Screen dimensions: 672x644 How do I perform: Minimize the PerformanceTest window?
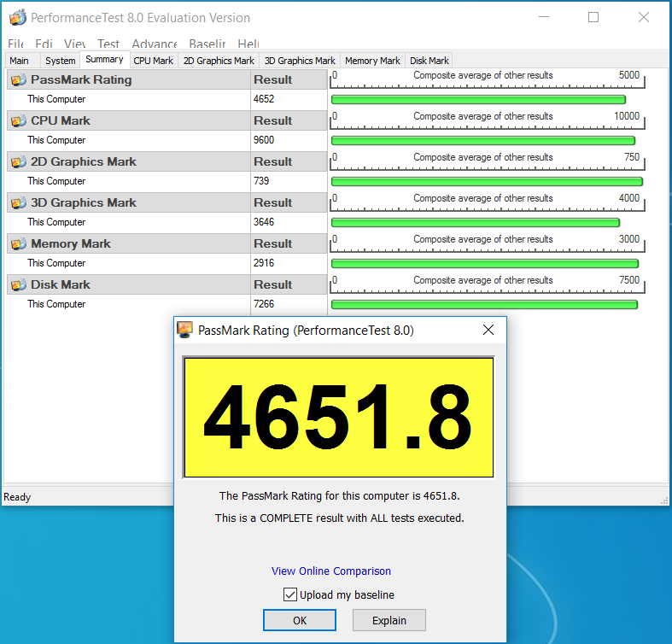tap(544, 17)
